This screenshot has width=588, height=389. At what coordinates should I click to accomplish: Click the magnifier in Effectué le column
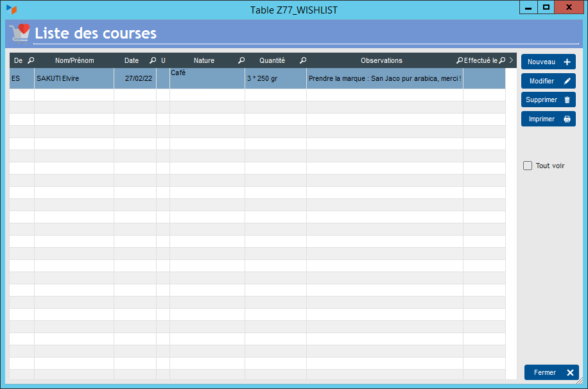click(502, 60)
